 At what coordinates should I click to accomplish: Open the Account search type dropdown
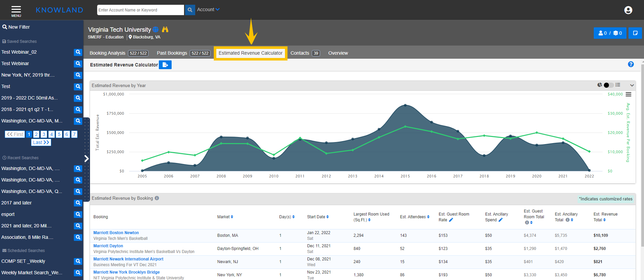click(208, 10)
